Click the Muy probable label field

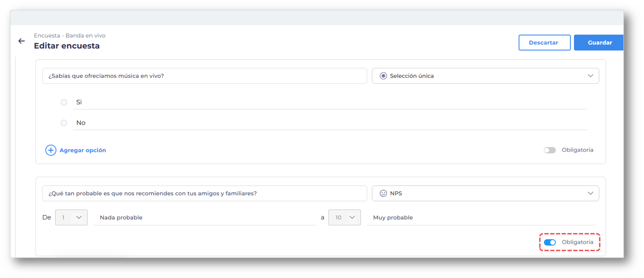click(480, 218)
